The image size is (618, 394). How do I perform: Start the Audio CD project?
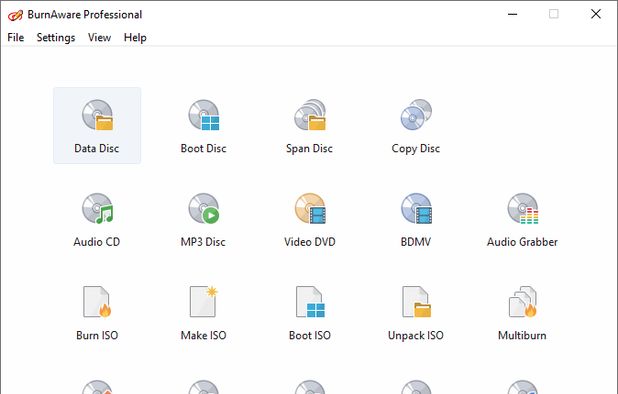pos(97,219)
